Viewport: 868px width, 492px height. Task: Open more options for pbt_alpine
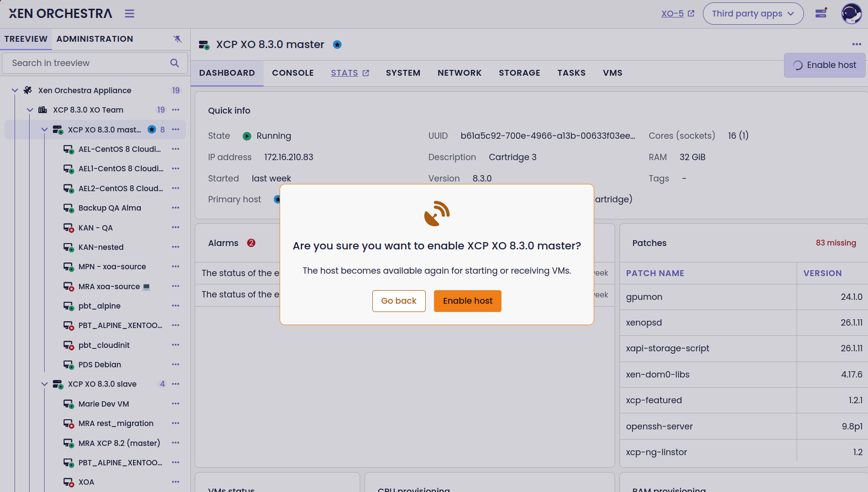(176, 306)
